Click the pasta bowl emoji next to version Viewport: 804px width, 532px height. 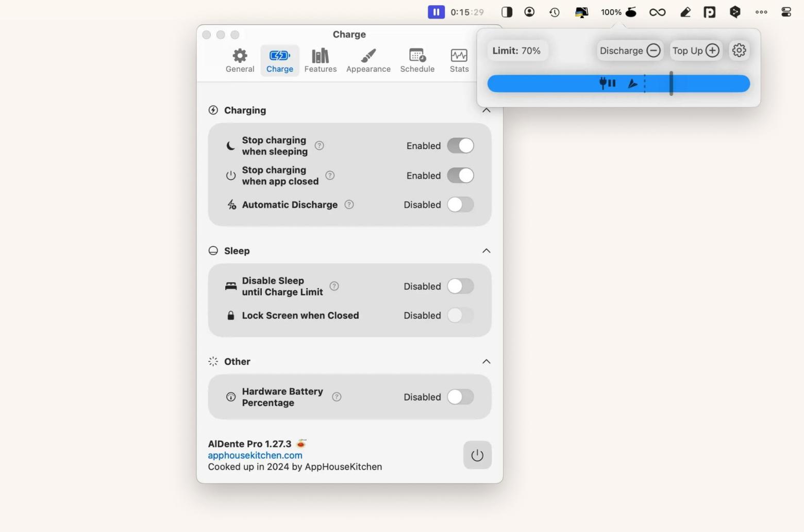pos(301,443)
